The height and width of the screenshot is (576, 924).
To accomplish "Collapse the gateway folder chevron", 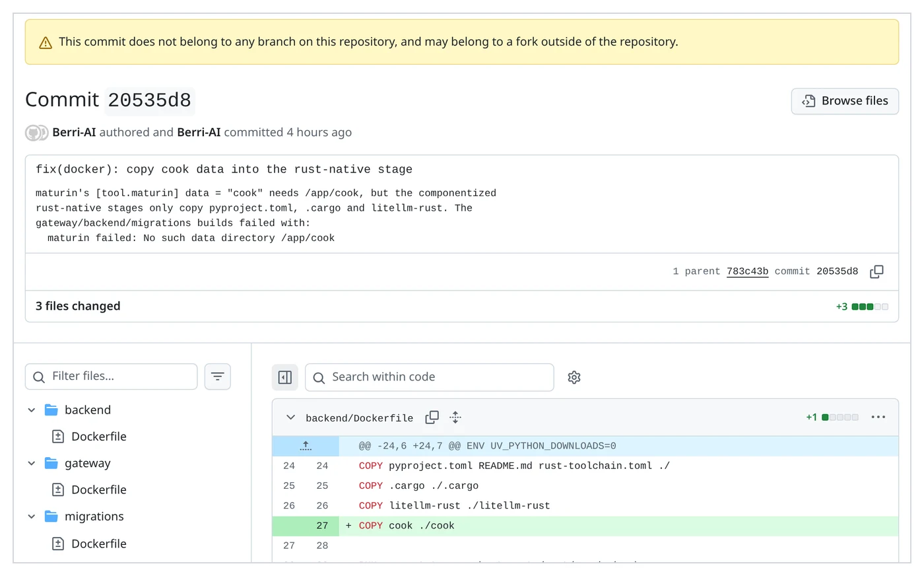I will (x=31, y=464).
